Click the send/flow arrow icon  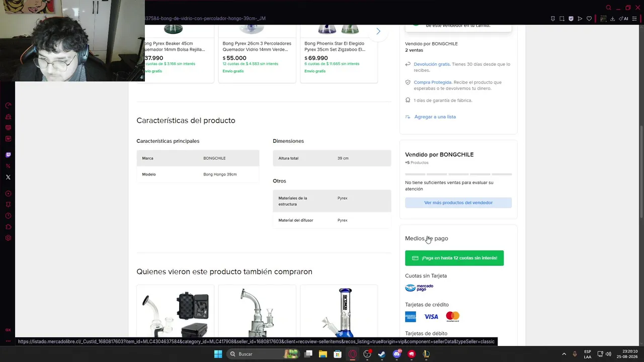(x=580, y=19)
